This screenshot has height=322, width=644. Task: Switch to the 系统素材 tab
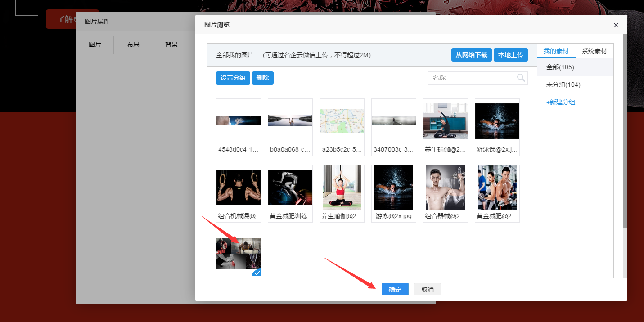tap(594, 51)
